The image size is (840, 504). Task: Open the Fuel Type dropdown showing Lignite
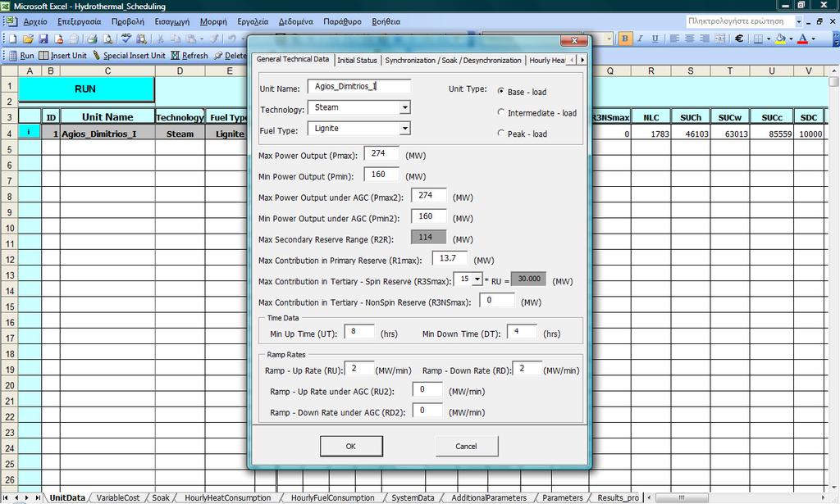pyautogui.click(x=405, y=129)
